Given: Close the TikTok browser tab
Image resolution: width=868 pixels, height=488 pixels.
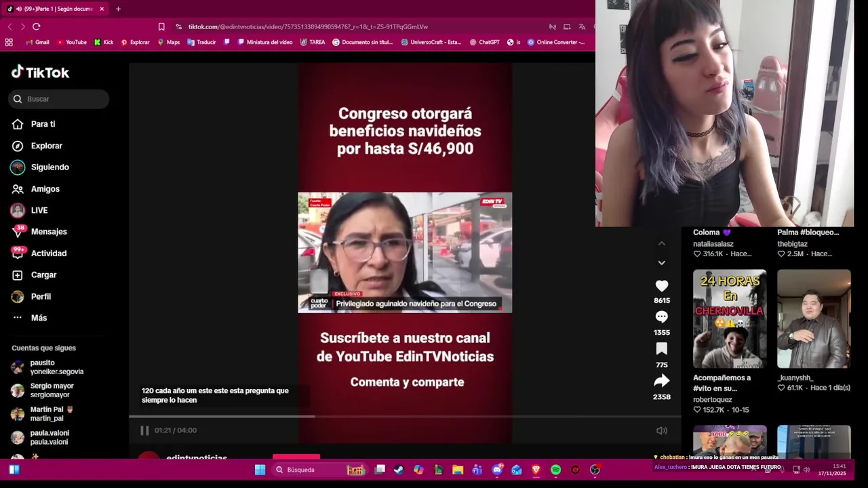Looking at the screenshot, I should point(102,9).
